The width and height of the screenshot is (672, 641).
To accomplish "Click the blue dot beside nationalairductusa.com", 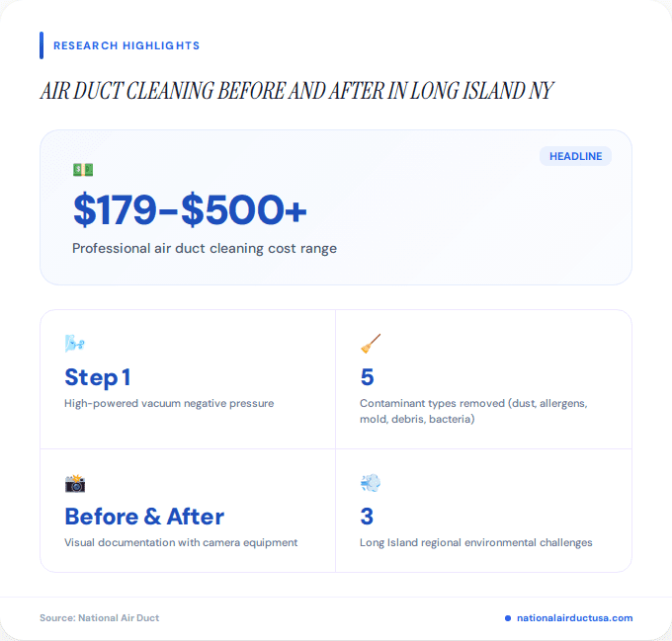I will tap(508, 618).
